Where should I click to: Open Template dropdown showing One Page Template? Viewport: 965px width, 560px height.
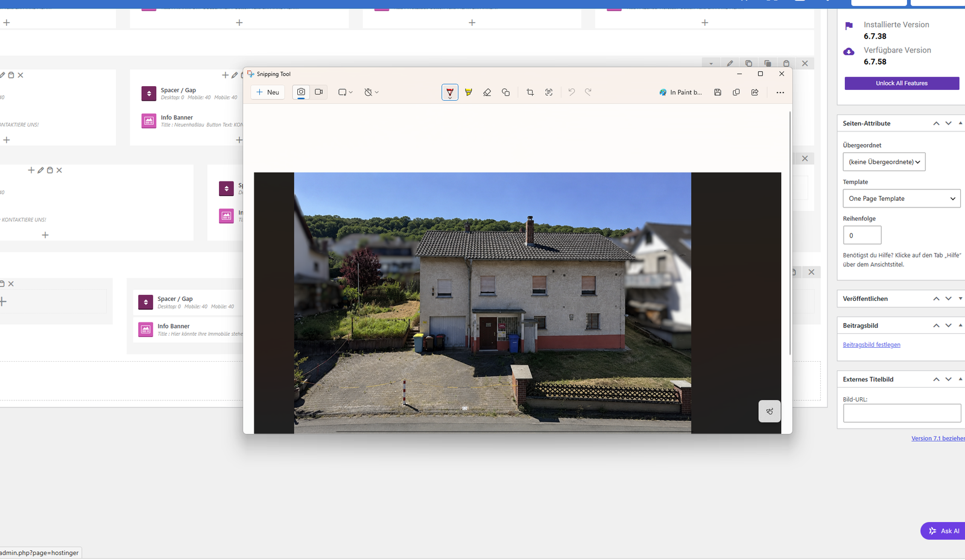(x=902, y=198)
